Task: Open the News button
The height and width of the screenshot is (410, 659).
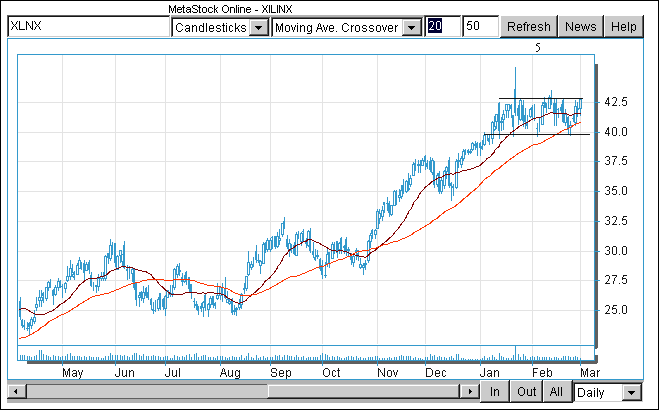Action: tap(580, 27)
